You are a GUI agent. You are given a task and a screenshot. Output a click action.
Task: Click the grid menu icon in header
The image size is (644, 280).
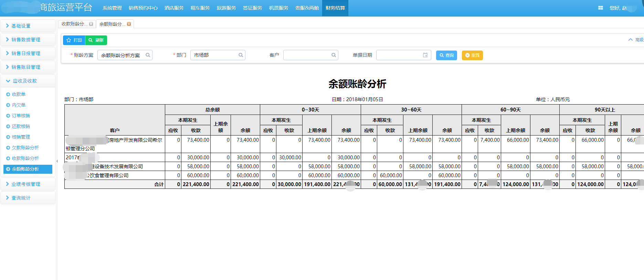click(601, 8)
